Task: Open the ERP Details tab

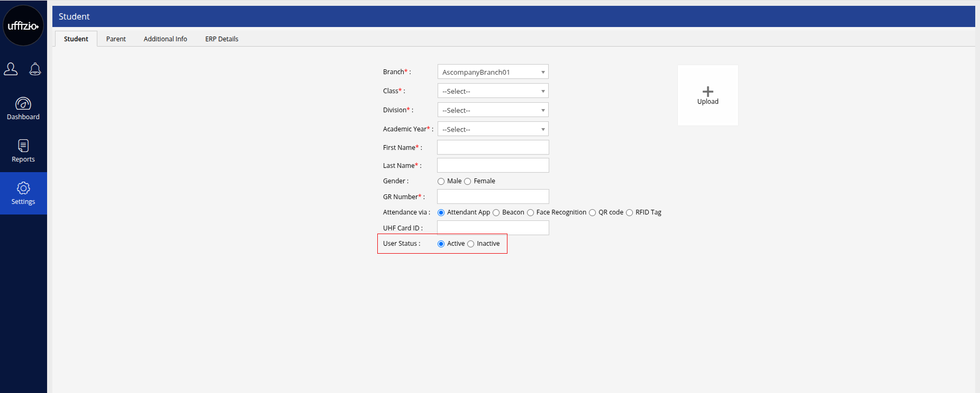Action: (x=222, y=39)
